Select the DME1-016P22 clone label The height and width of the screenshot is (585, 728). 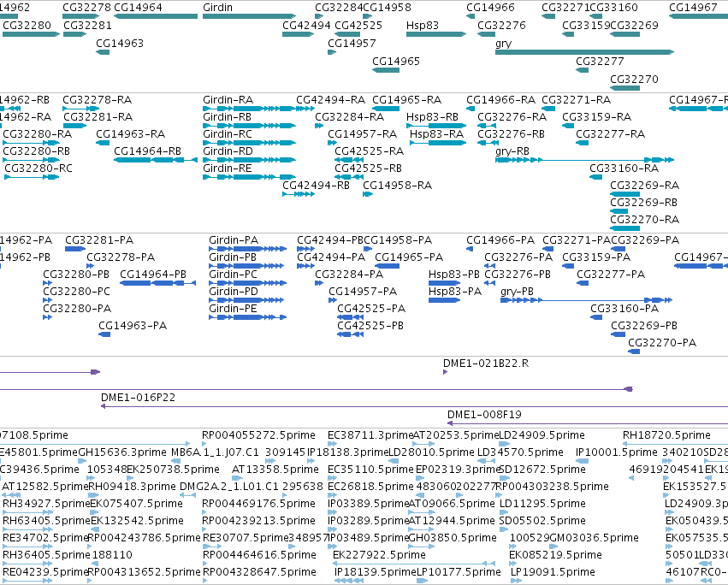click(139, 398)
